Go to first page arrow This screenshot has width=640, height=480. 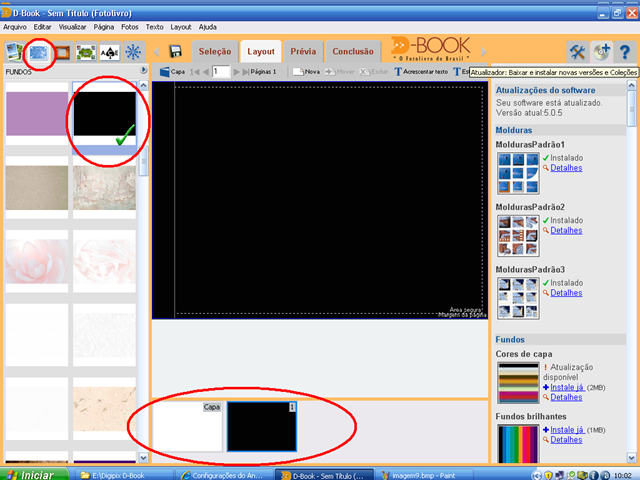(x=194, y=72)
